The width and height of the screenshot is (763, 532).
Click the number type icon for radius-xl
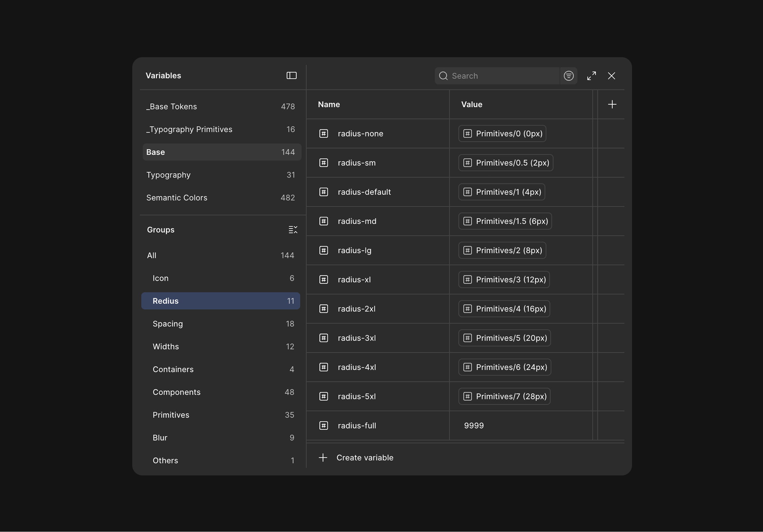324,280
